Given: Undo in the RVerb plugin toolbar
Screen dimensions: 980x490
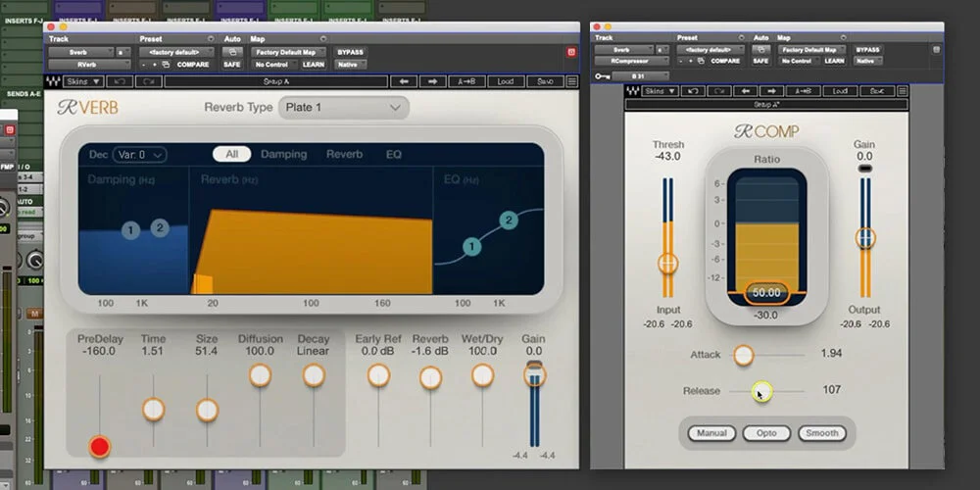Looking at the screenshot, I should (x=120, y=81).
